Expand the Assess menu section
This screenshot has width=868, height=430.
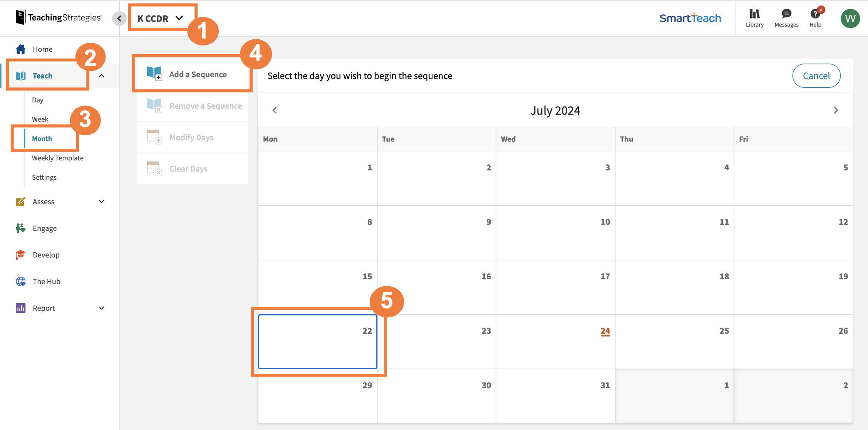pyautogui.click(x=101, y=202)
